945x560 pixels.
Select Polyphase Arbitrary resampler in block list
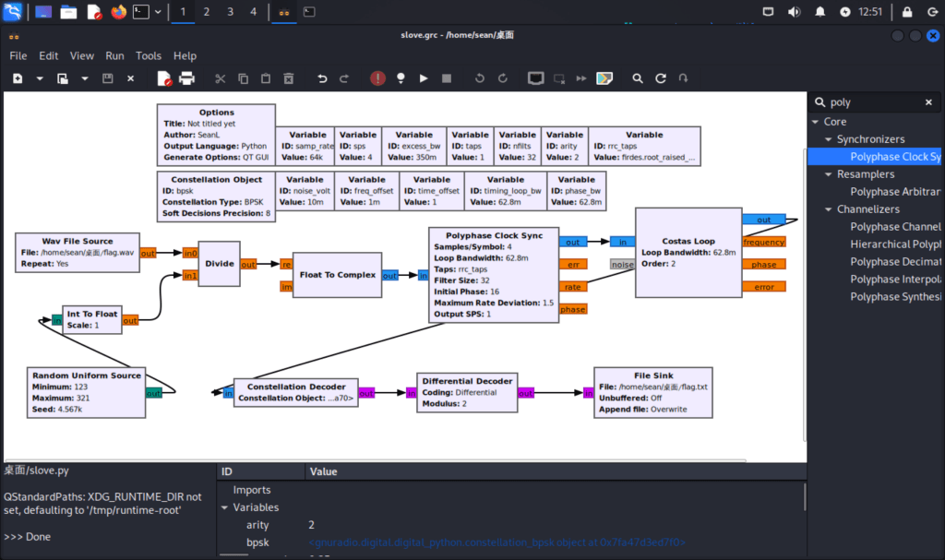click(x=894, y=192)
